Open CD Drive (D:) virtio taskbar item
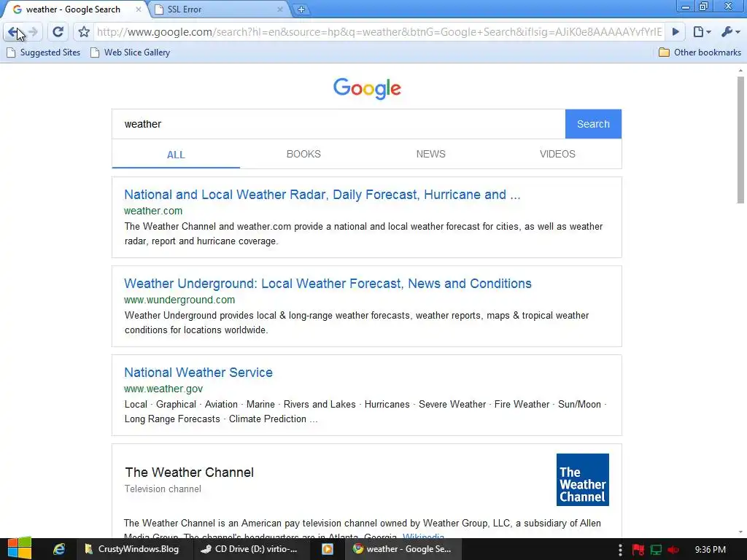Image resolution: width=747 pixels, height=560 pixels. [x=251, y=549]
